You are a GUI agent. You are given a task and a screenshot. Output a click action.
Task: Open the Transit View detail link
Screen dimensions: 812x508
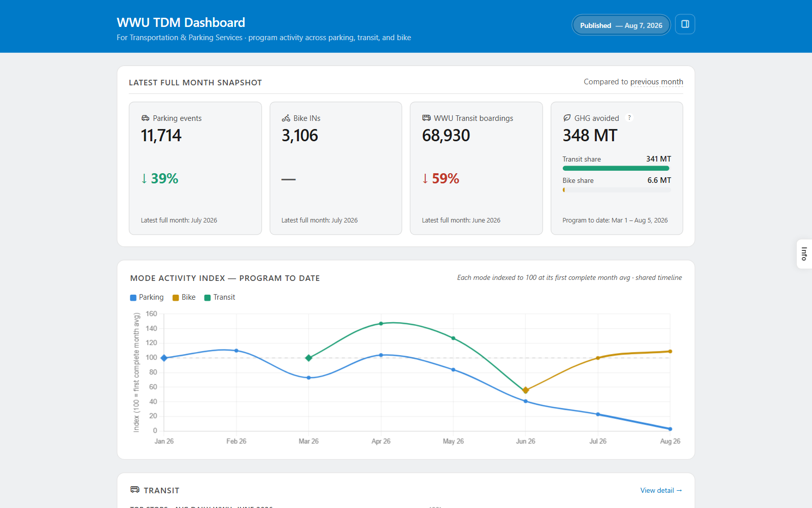[x=661, y=490]
